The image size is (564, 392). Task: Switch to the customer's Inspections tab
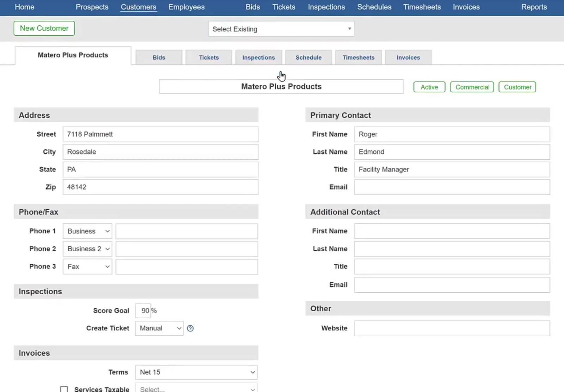pos(258,57)
